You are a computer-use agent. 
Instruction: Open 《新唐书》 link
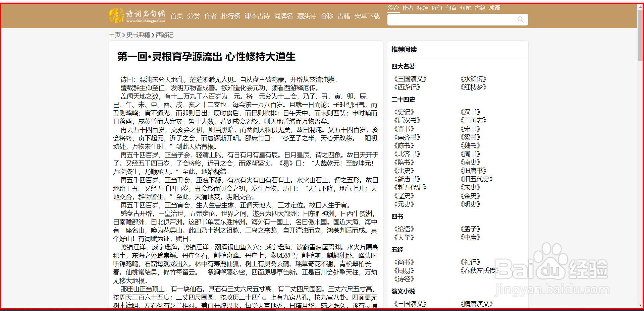(407, 179)
